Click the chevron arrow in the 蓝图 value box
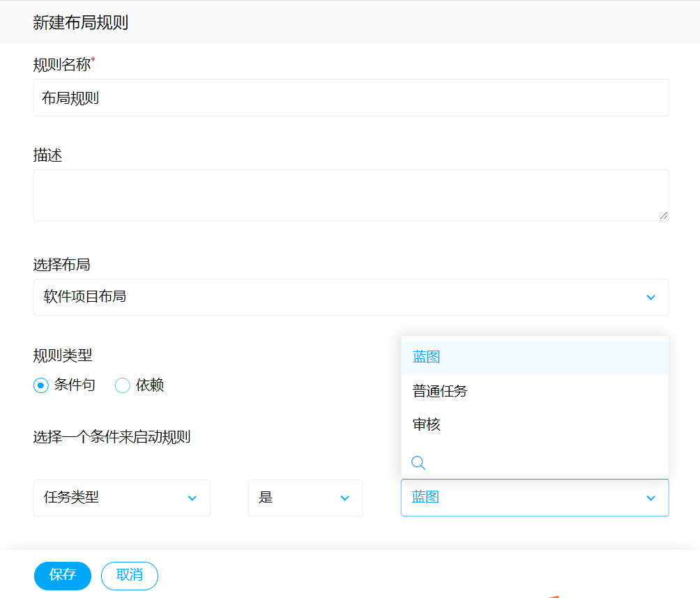 tap(650, 498)
